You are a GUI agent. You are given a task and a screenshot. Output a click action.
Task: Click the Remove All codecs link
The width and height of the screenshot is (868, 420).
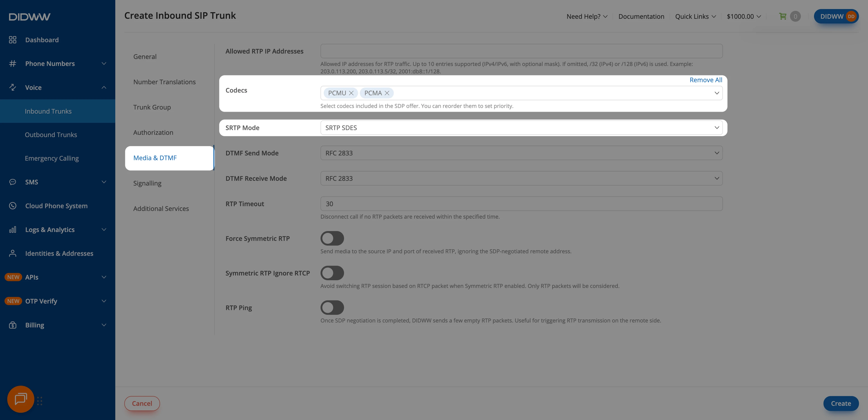(x=705, y=80)
